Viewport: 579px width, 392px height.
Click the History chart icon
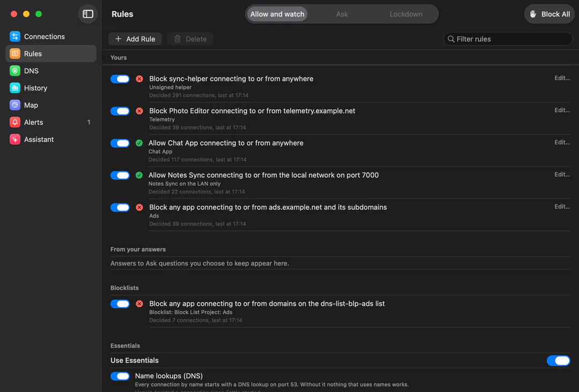[x=15, y=88]
